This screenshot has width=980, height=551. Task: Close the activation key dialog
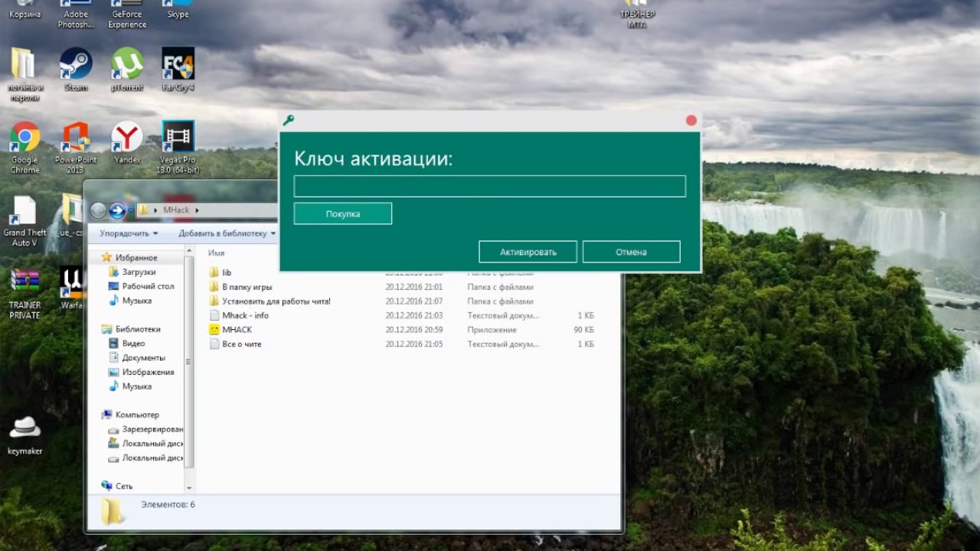click(691, 120)
